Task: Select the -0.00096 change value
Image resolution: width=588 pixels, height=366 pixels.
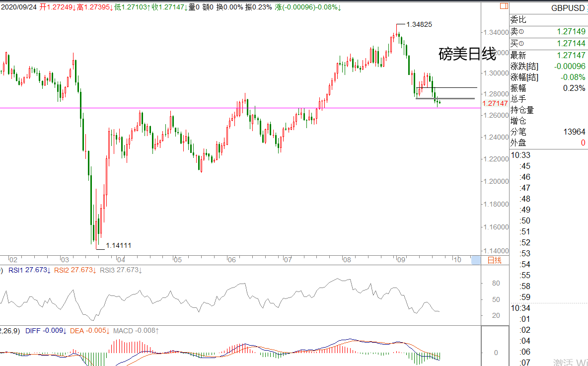Action: (x=570, y=67)
